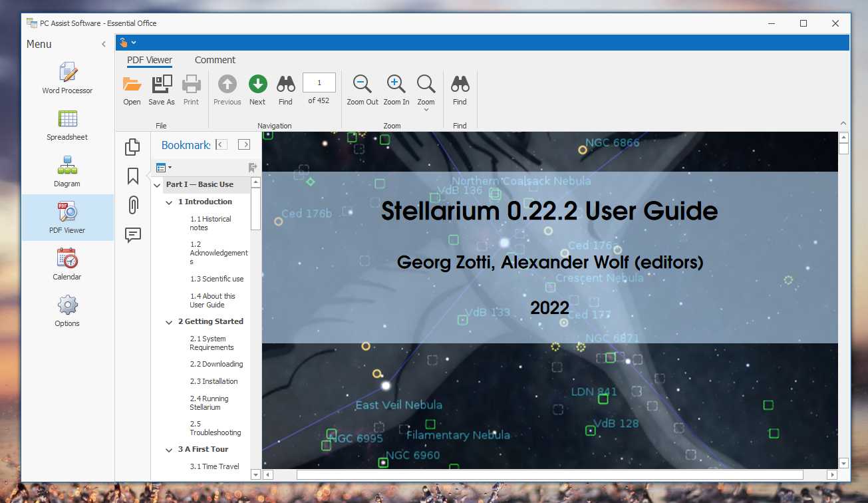Collapse the 1 Introduction node
The height and width of the screenshot is (503, 868).
click(170, 202)
